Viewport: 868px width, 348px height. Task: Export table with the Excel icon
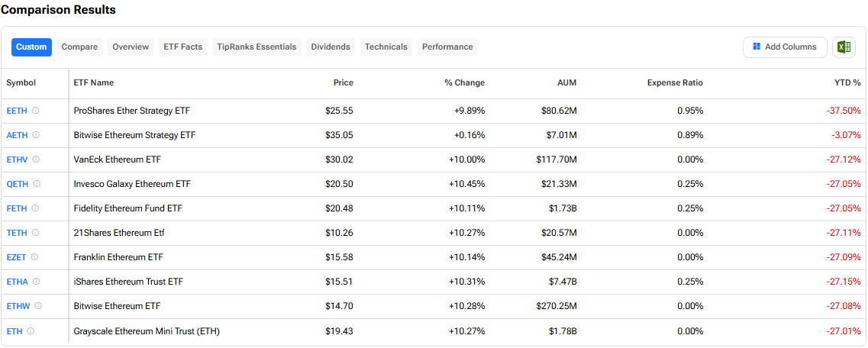tap(844, 47)
